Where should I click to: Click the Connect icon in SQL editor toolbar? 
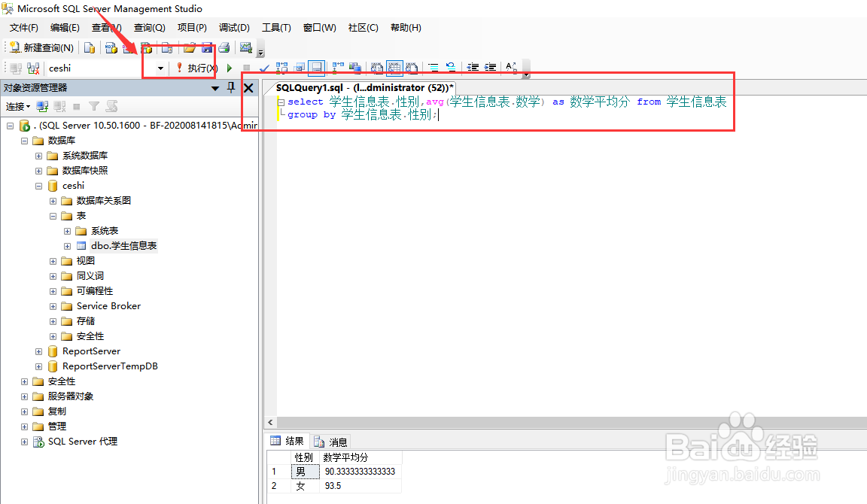click(x=16, y=68)
